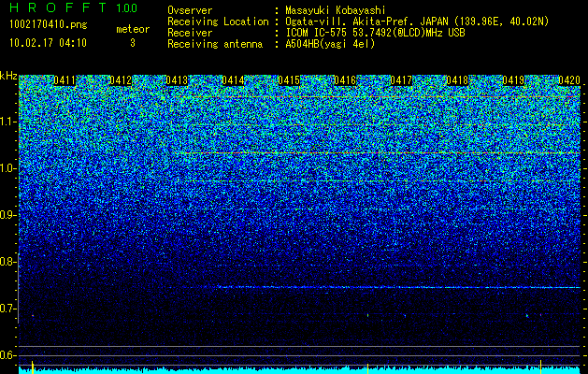Click the meteor count label

(x=133, y=29)
